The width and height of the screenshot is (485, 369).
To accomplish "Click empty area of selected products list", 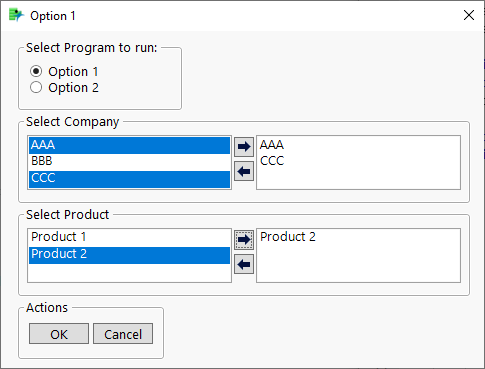I will click(x=358, y=263).
